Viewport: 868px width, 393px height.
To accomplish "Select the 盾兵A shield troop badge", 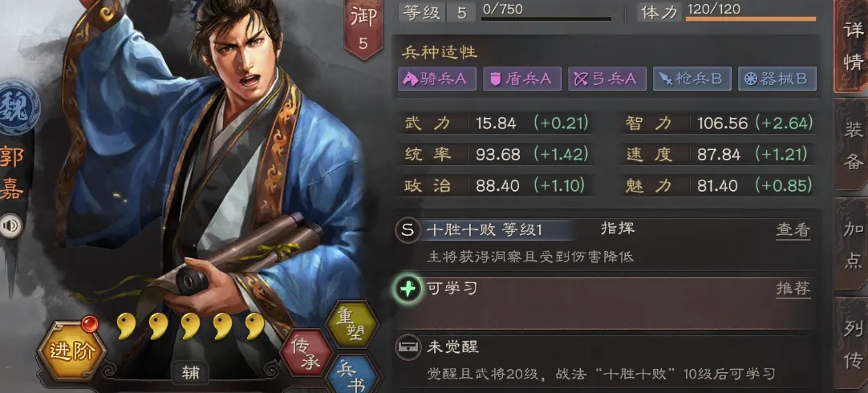I will tap(522, 79).
